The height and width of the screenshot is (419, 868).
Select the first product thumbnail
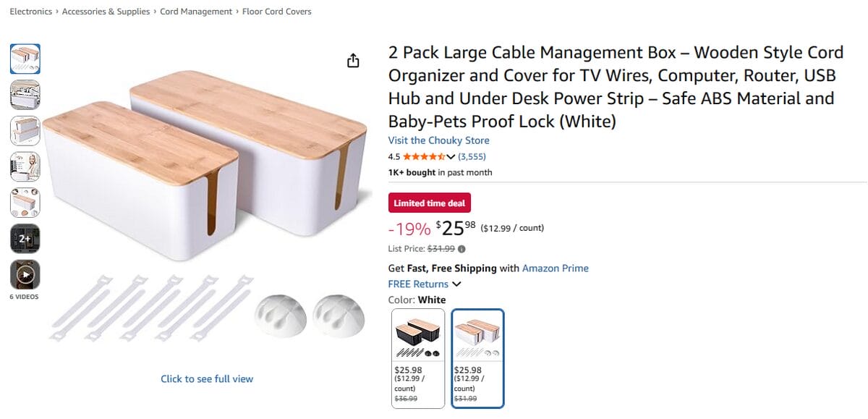(25, 59)
